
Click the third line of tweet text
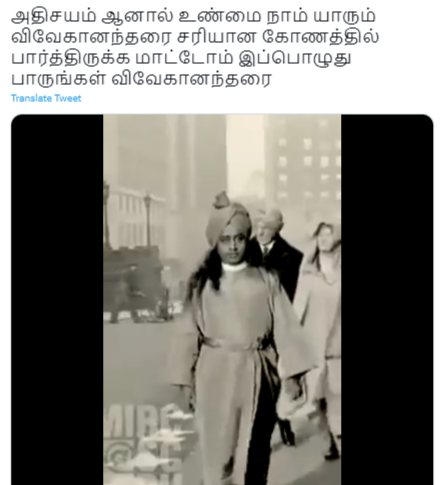click(x=181, y=58)
